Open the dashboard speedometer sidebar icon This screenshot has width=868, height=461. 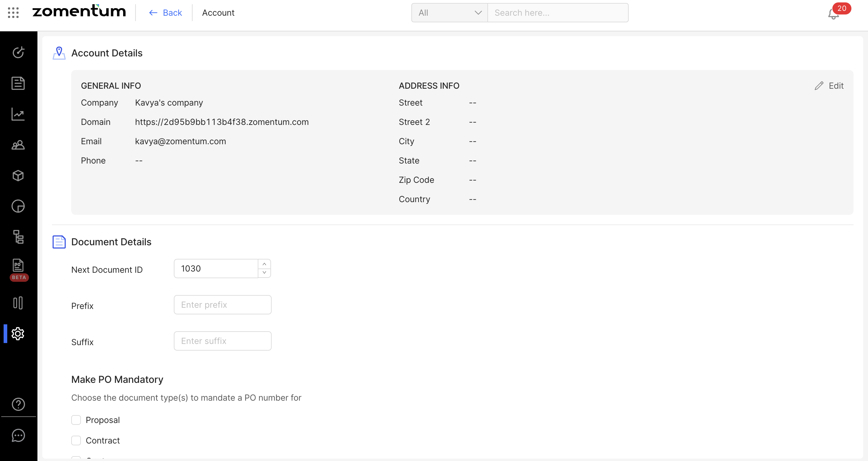click(x=18, y=52)
